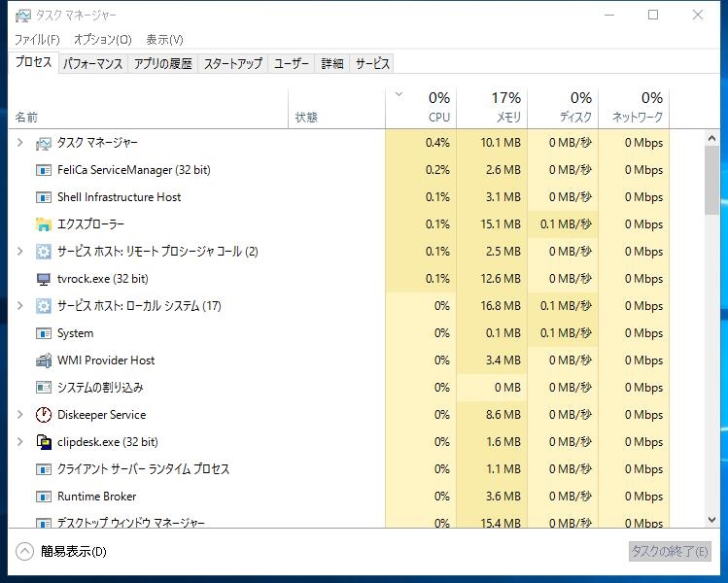Viewport: 728px width, 583px height.
Task: Click the リモート プロシージャ コール gear icon
Action: click(x=43, y=252)
